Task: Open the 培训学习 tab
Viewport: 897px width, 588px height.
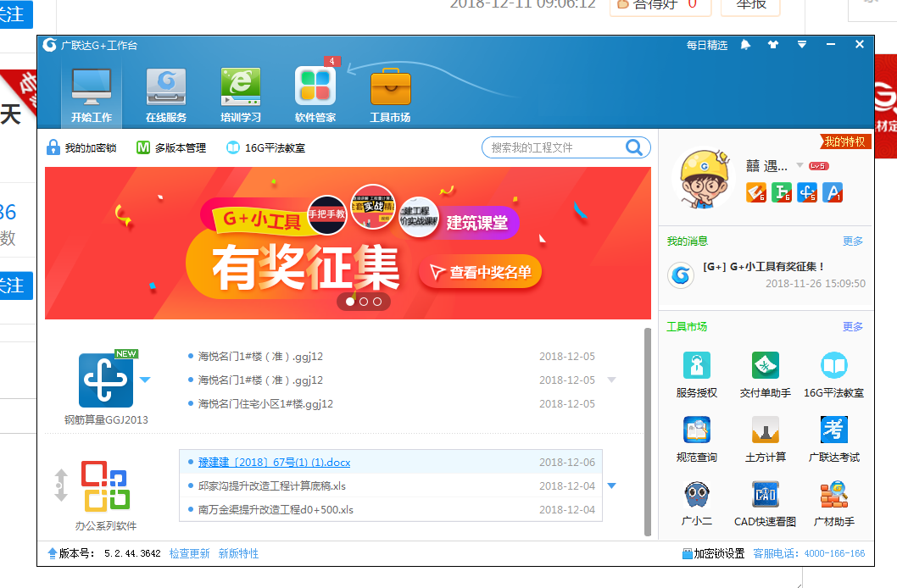Action: pyautogui.click(x=241, y=95)
